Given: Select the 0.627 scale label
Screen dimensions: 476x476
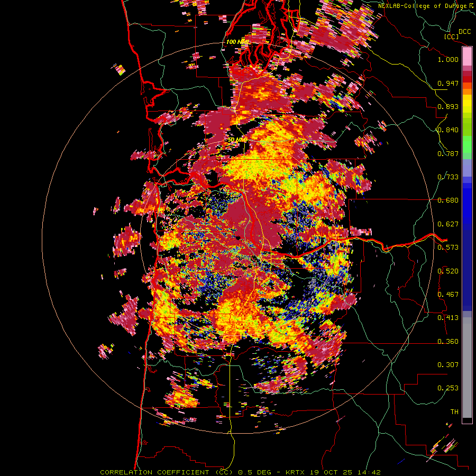Looking at the screenshot, I should click(448, 224).
